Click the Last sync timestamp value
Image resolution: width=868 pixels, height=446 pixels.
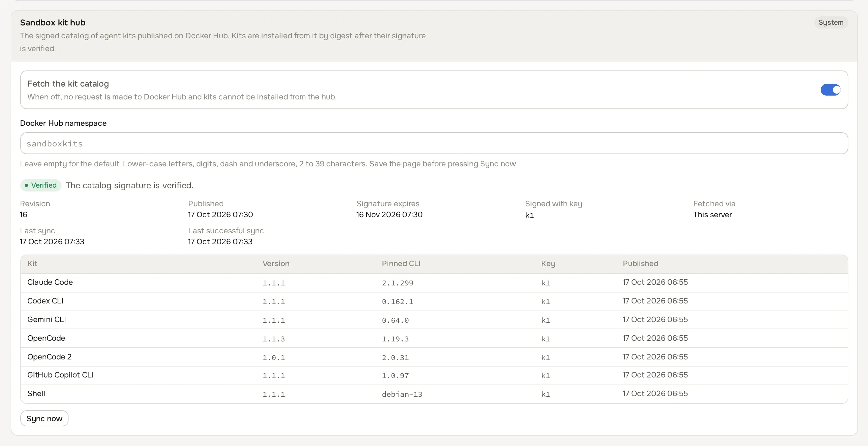52,241
